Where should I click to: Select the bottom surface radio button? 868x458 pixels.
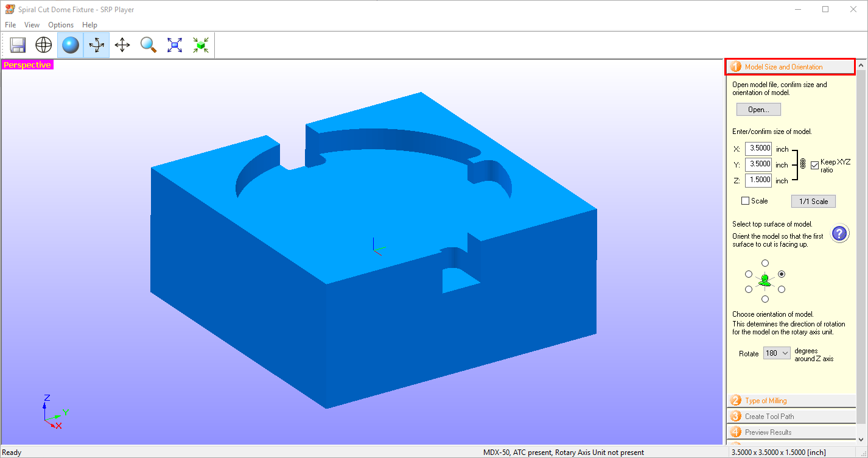765,299
